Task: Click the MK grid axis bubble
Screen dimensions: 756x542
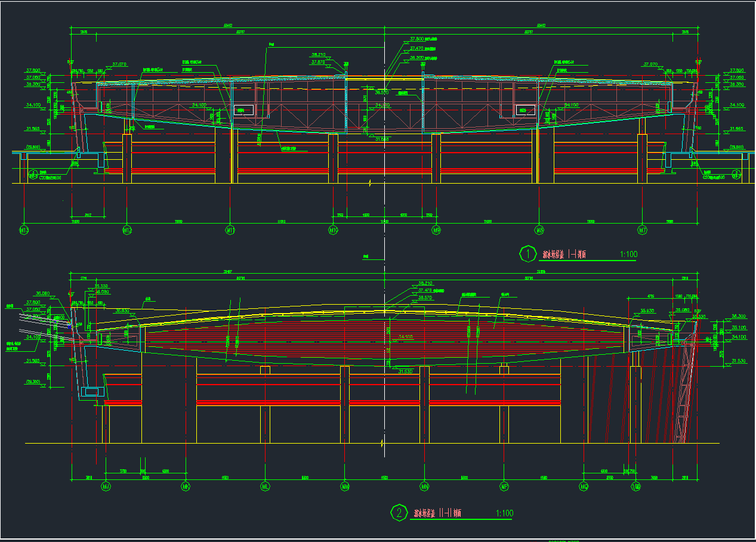Action: [186, 487]
